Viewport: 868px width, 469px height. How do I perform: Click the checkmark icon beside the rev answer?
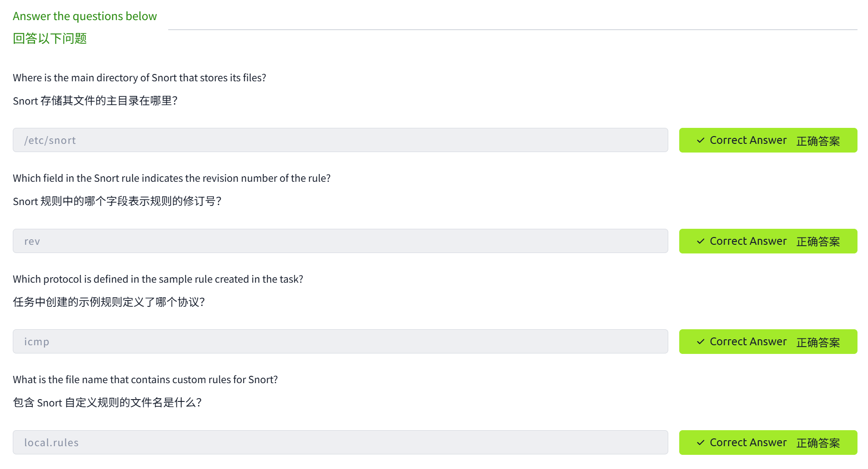(700, 241)
